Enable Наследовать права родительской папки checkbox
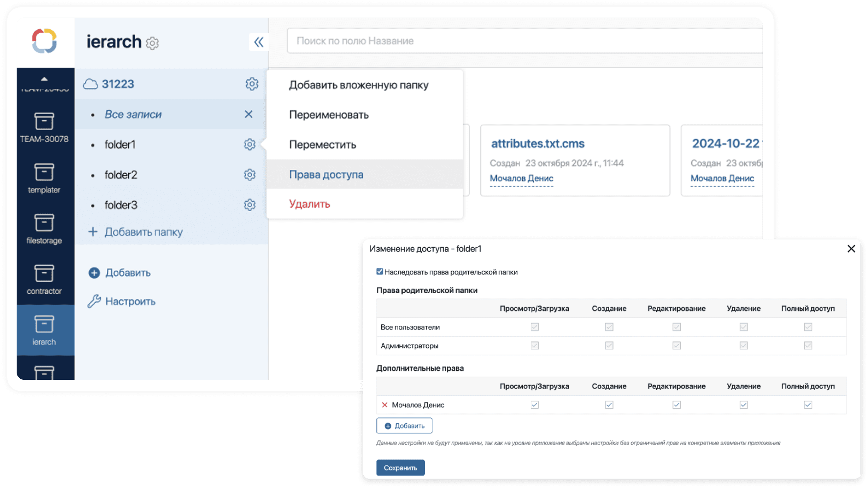Image resolution: width=868 pixels, height=486 pixels. click(x=379, y=271)
